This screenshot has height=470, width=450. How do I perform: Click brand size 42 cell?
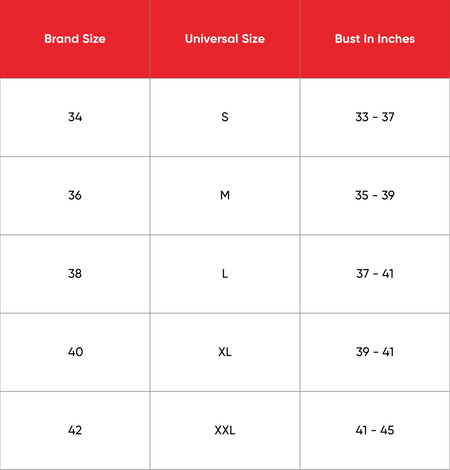tap(75, 431)
